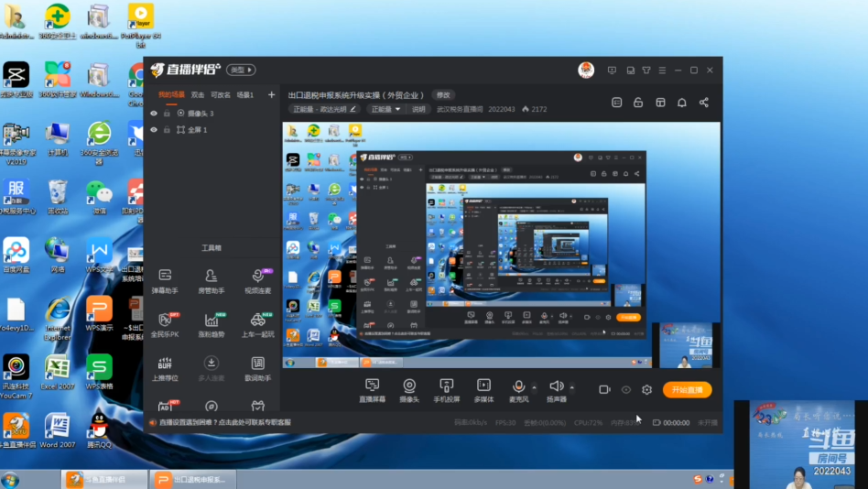This screenshot has height=489, width=868.
Task: Open the 回收站 recycle bin desktop icon
Action: [57, 197]
